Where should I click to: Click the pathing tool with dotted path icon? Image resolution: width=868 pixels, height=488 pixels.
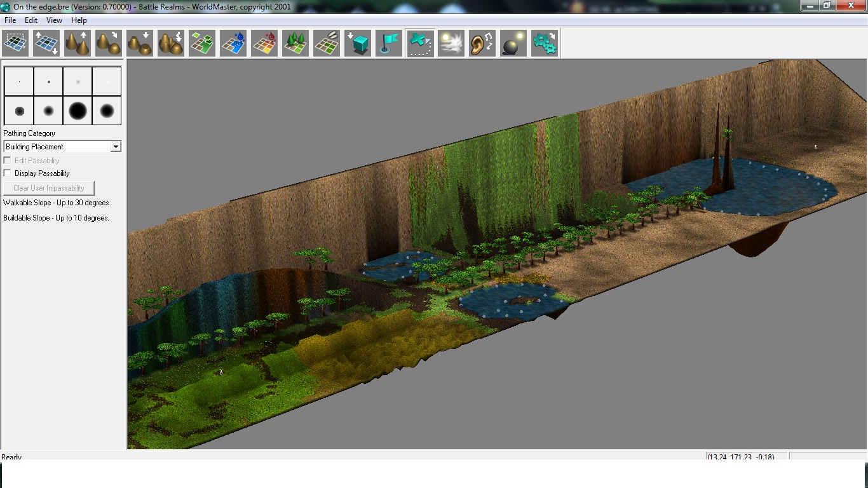[x=420, y=43]
